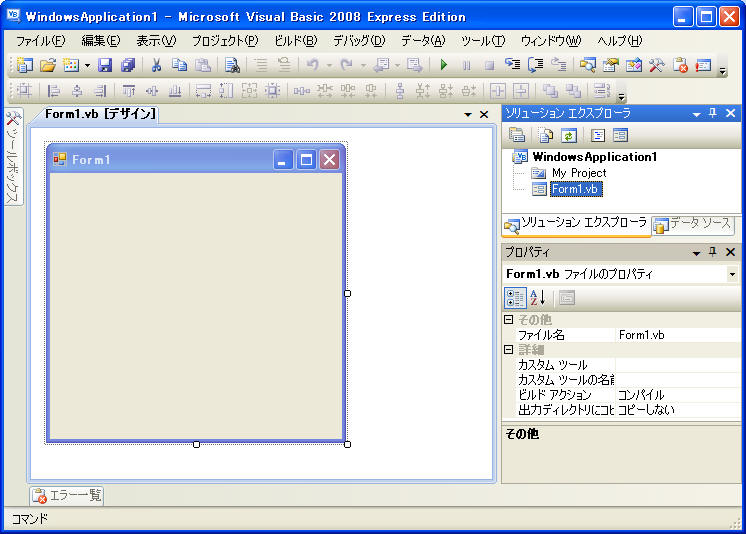
Task: Start debugging with green play icon
Action: tap(443, 65)
